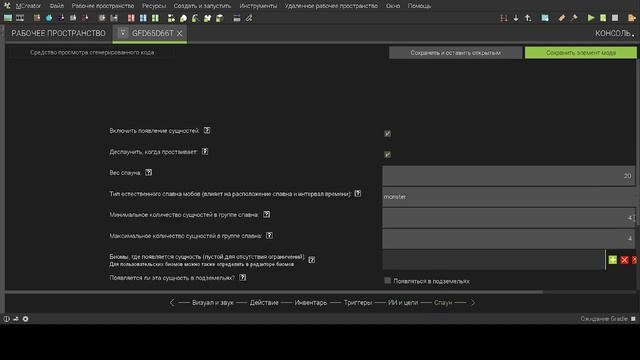Close the GFD65D66T tab
Screen dimensions: 640x360
coord(179,33)
